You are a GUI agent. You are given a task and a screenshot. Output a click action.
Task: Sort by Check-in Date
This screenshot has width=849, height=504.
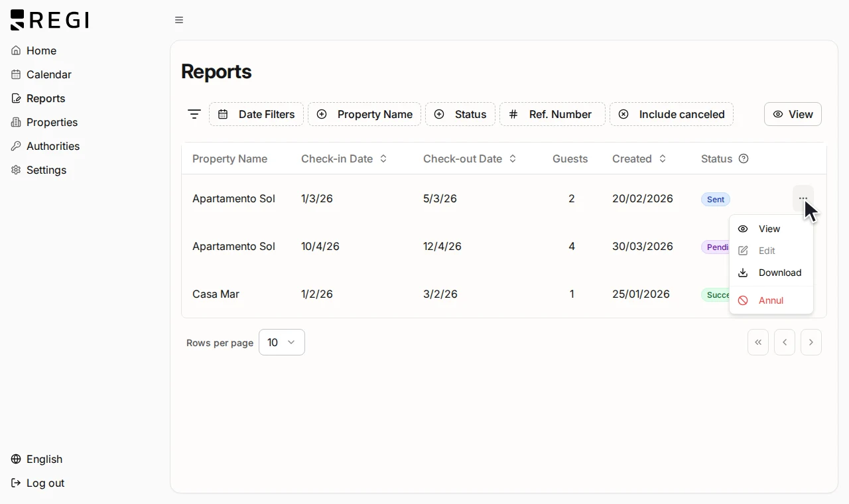pyautogui.click(x=344, y=158)
